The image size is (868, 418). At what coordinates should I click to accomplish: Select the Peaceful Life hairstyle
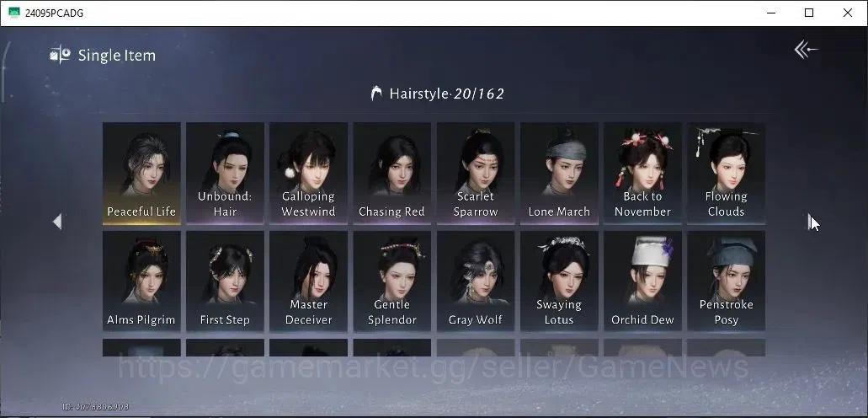(141, 174)
